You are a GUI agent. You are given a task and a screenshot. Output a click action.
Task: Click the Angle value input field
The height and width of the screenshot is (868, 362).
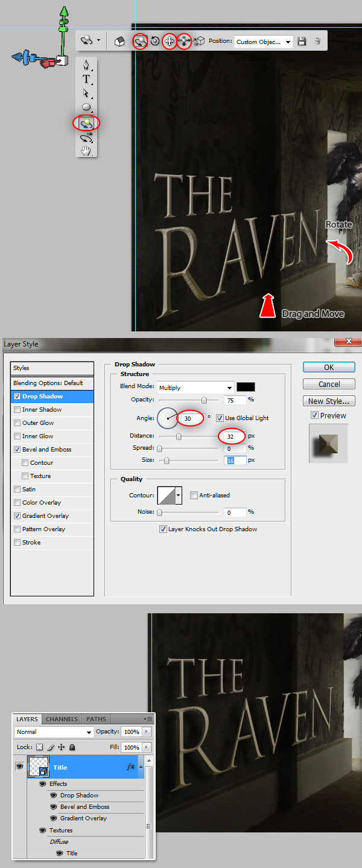(192, 418)
